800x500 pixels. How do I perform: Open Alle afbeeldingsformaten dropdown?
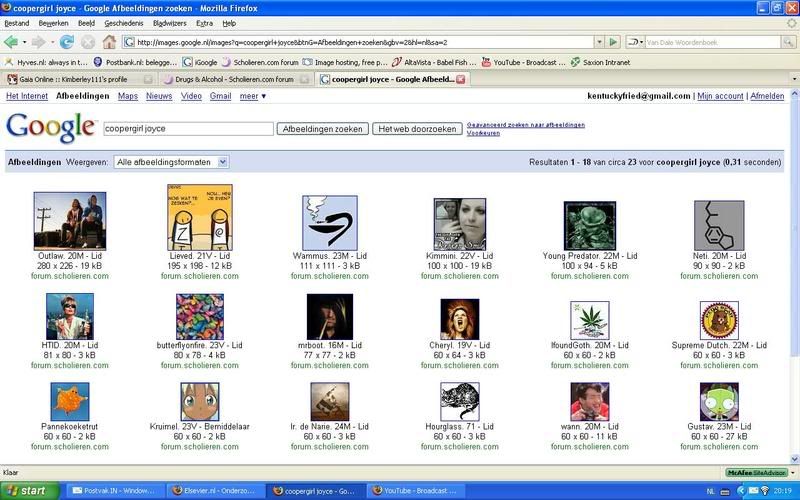[171, 162]
